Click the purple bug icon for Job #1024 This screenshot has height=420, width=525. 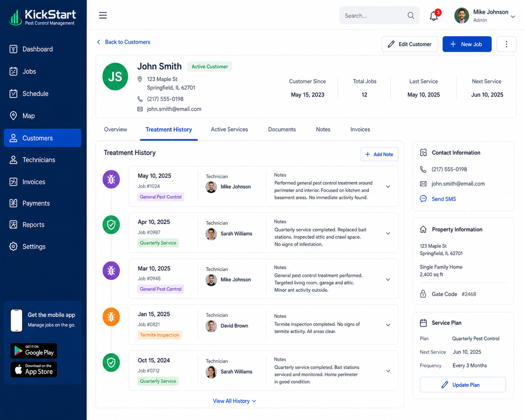(111, 179)
